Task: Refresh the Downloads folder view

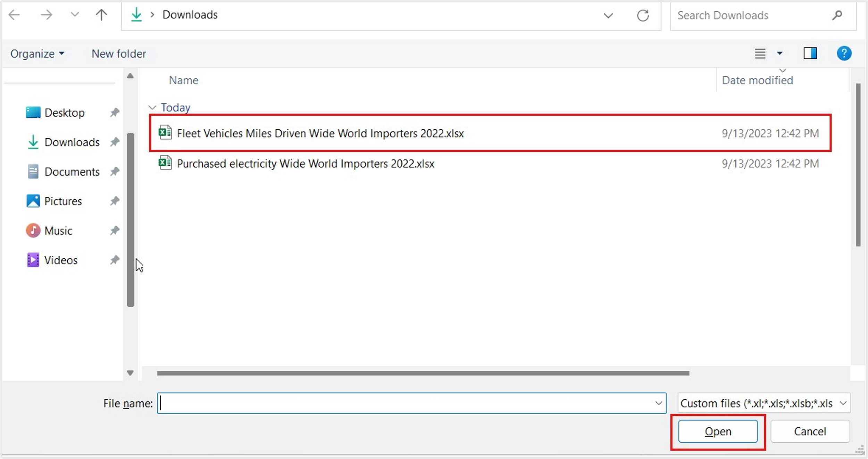Action: click(x=643, y=15)
